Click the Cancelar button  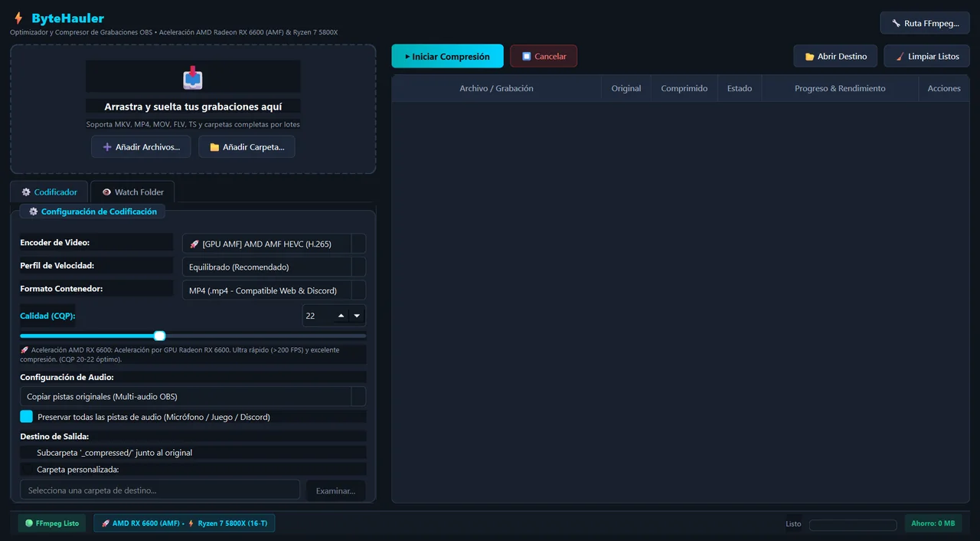coord(544,56)
